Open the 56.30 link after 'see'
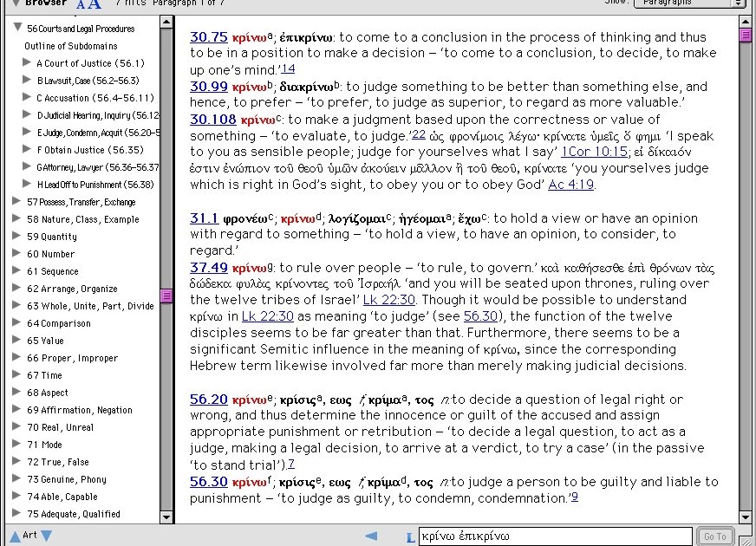756x546 pixels. [479, 316]
